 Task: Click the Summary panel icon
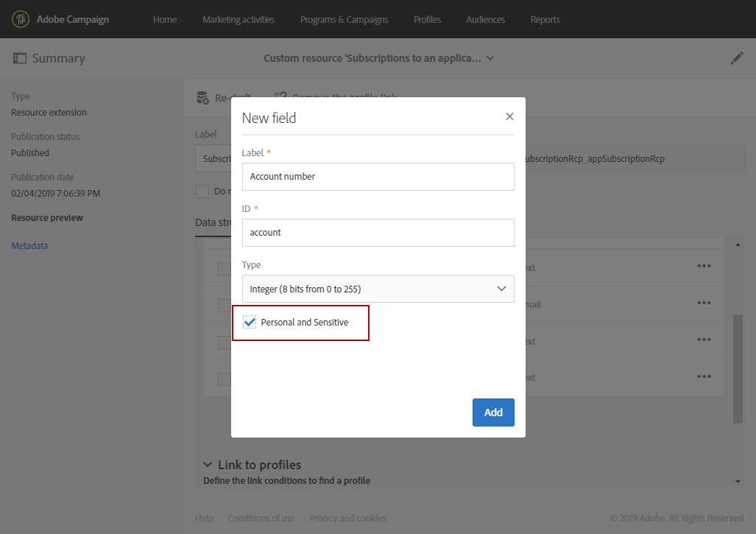click(20, 58)
